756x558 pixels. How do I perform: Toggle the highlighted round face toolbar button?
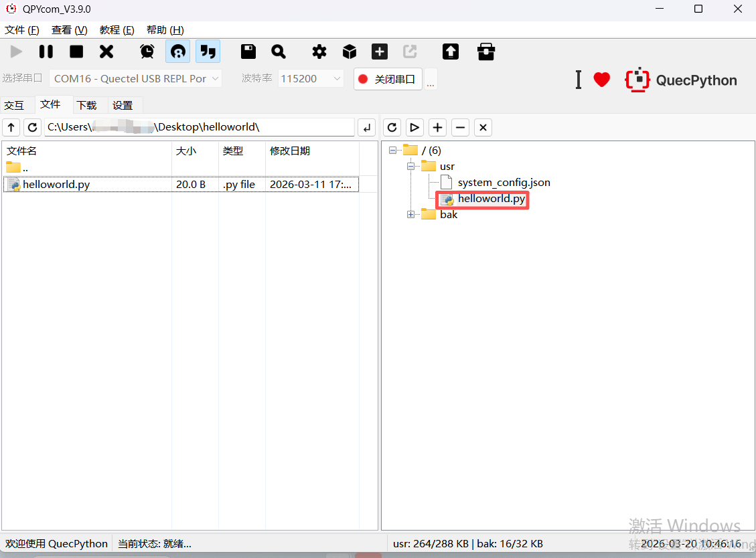coord(177,52)
